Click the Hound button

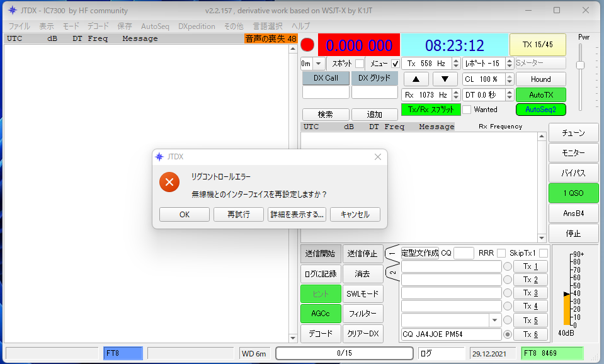541,79
